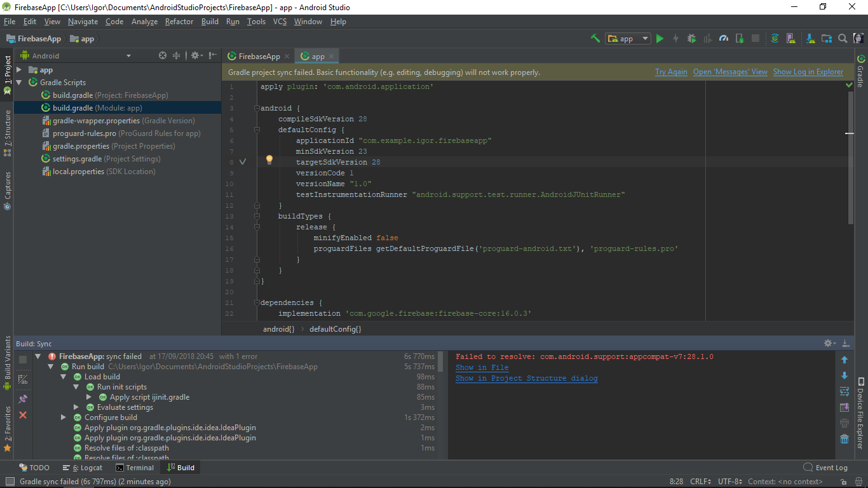Open the Tools menu

coord(256,22)
